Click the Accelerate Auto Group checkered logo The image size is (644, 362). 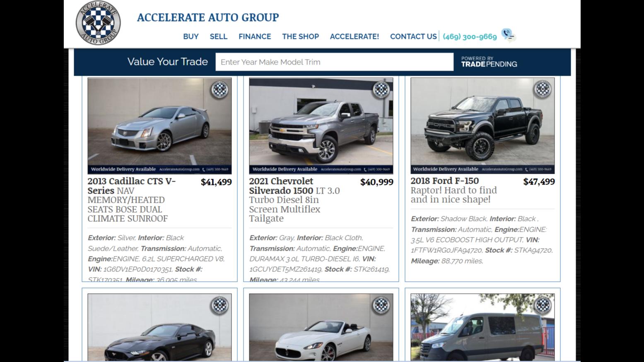[98, 23]
